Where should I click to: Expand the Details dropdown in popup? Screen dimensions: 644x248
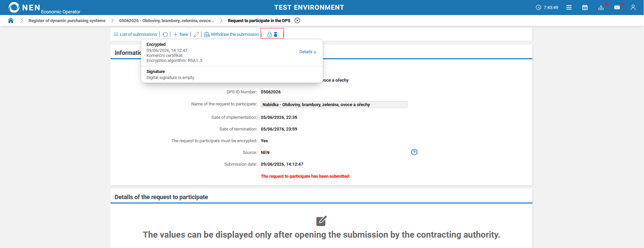pyautogui.click(x=308, y=52)
